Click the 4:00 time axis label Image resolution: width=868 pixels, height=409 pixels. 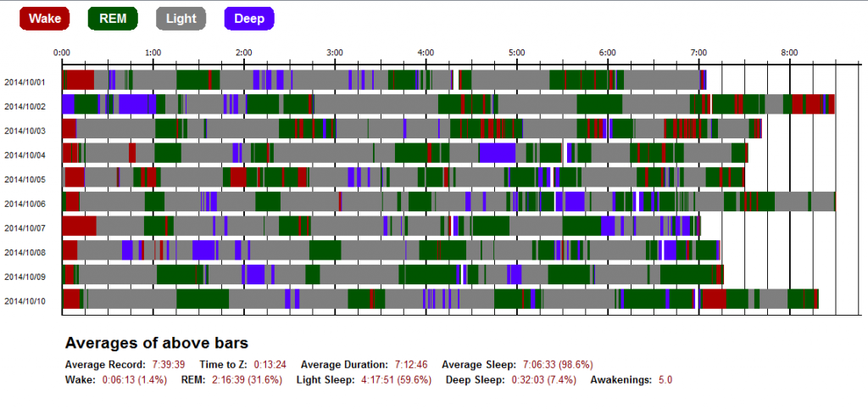426,53
